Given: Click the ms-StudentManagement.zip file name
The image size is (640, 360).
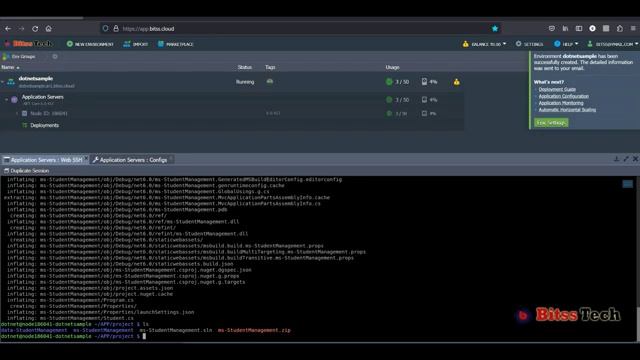Looking at the screenshot, I should tap(254, 330).
